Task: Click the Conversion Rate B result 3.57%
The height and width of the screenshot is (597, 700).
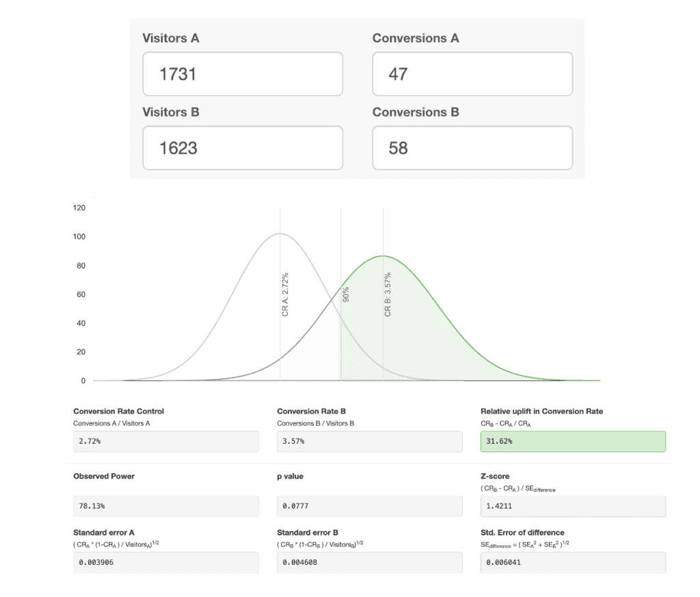Action: coord(369,441)
